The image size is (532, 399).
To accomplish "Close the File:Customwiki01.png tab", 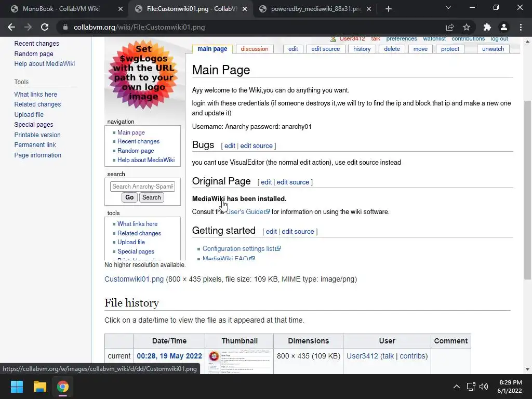I will tap(245, 9).
